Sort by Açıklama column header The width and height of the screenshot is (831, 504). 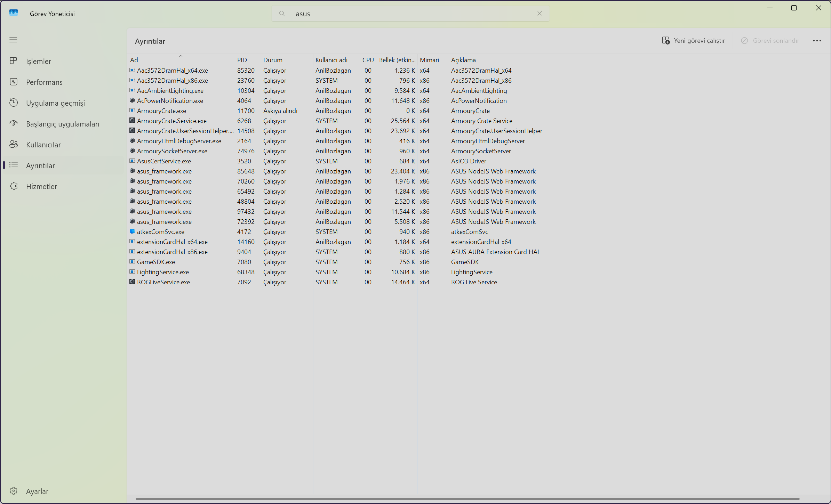tap(497, 60)
